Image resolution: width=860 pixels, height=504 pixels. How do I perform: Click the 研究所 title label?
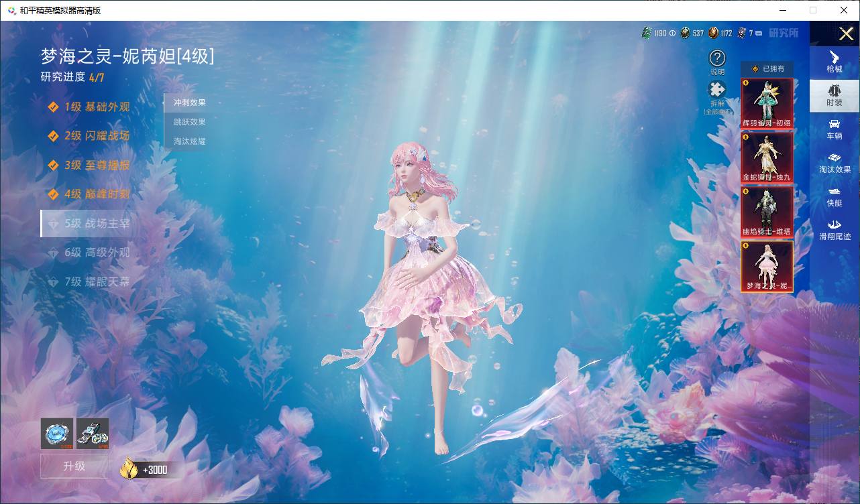(x=784, y=32)
